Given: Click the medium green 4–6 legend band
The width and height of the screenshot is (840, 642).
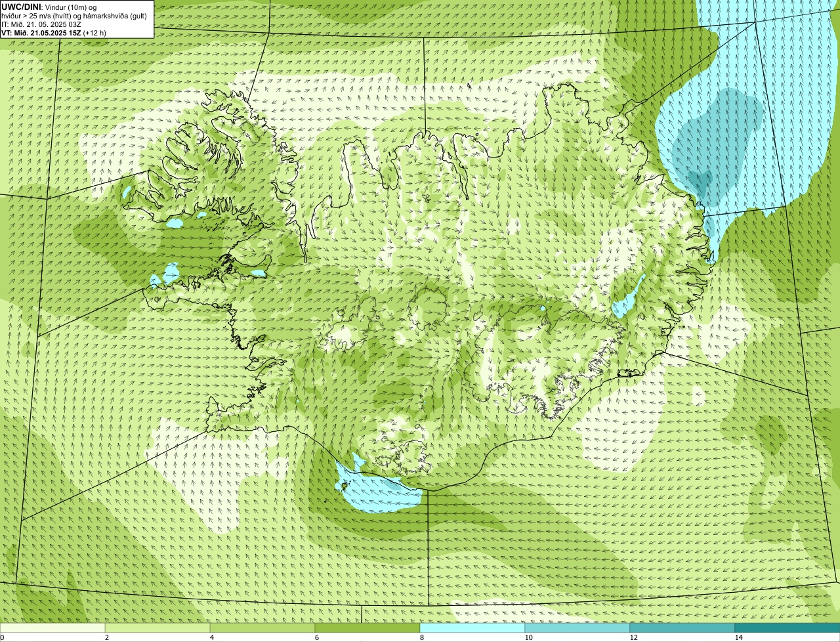Looking at the screenshot, I should 262,628.
